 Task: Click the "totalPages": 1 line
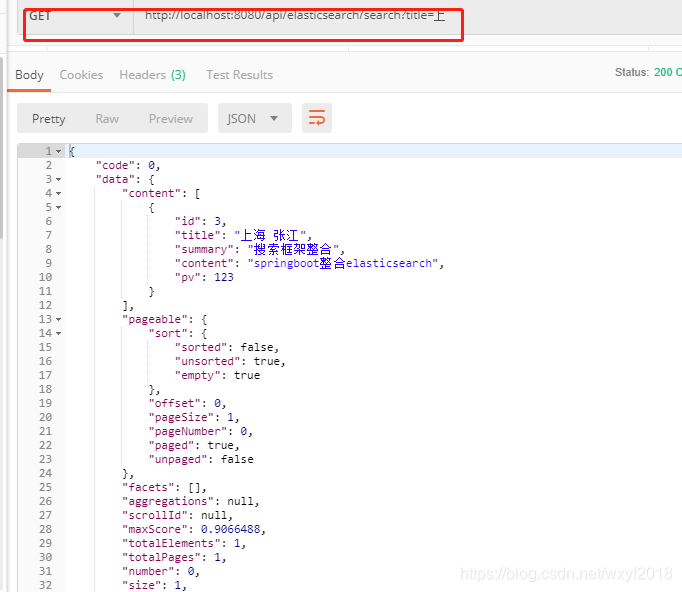click(x=174, y=557)
